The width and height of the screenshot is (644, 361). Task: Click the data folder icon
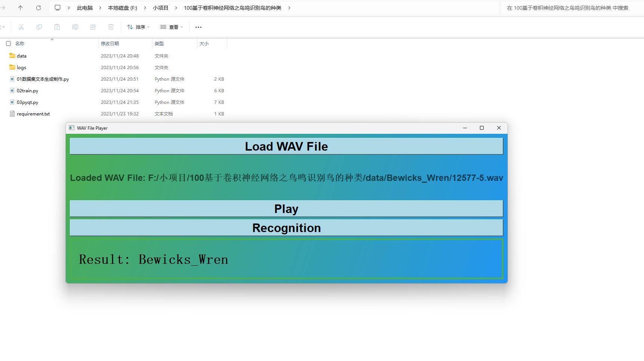pos(12,56)
